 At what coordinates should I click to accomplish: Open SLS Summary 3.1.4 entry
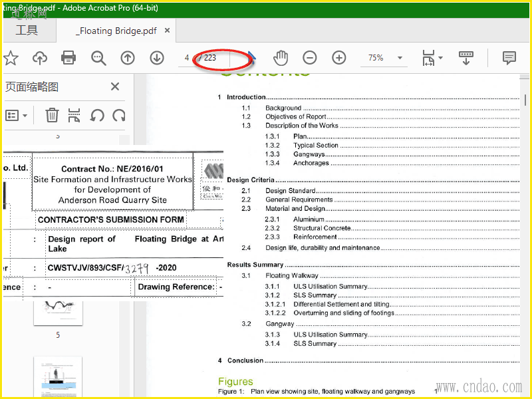[392, 343]
